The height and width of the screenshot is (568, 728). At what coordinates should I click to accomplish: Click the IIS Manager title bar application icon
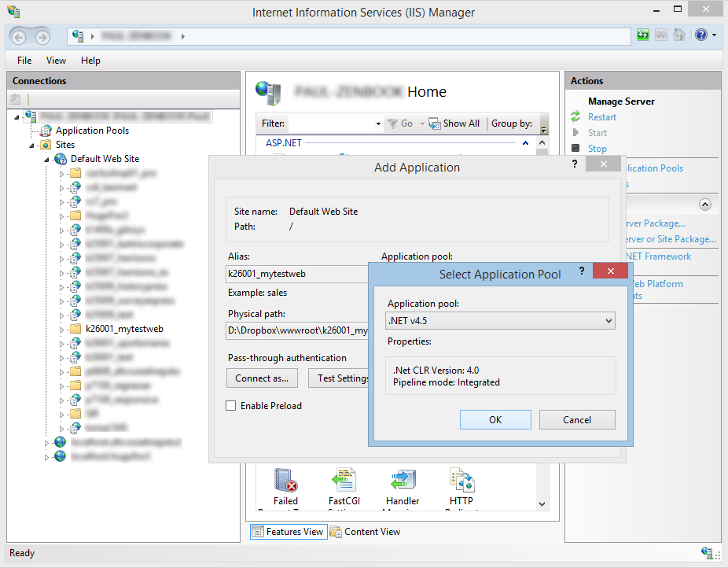(x=13, y=12)
